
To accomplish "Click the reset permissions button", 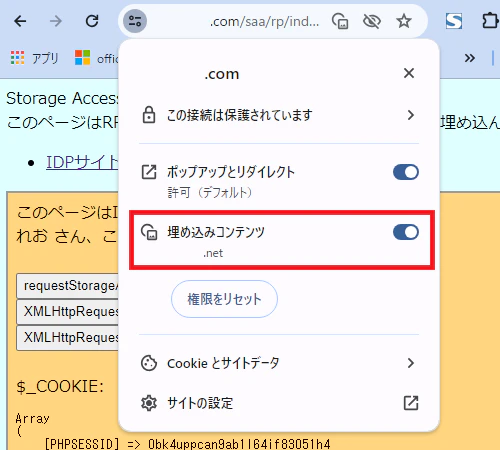I will click(224, 299).
